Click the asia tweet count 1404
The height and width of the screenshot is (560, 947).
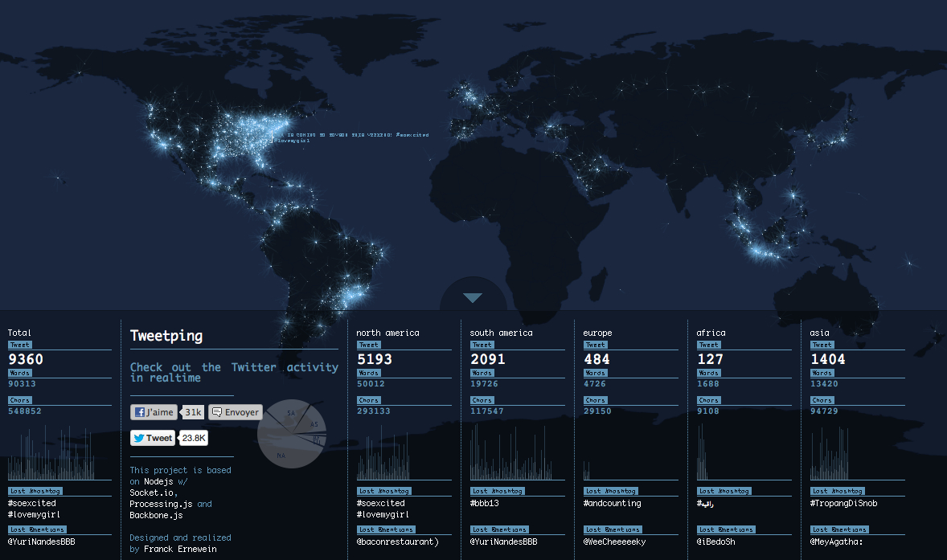827,360
